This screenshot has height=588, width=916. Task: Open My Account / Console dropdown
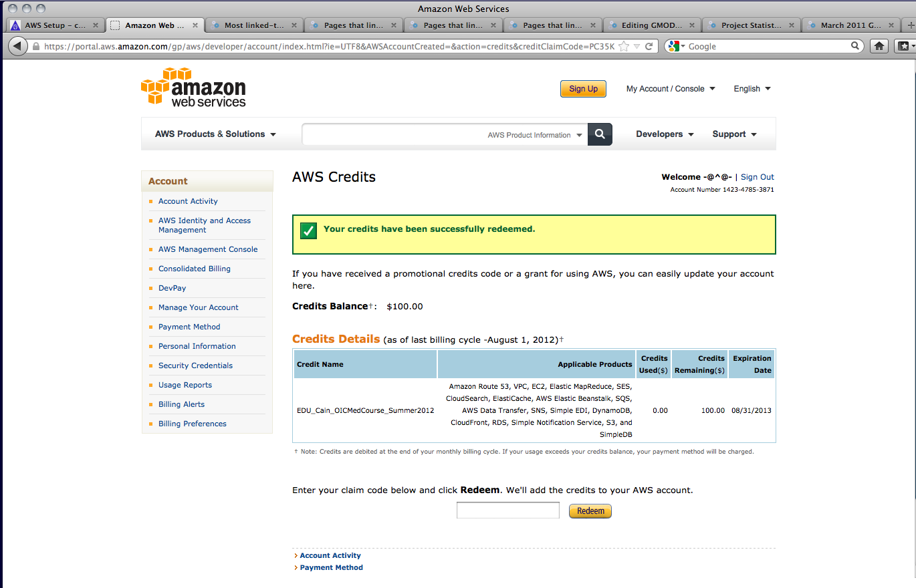pyautogui.click(x=671, y=89)
